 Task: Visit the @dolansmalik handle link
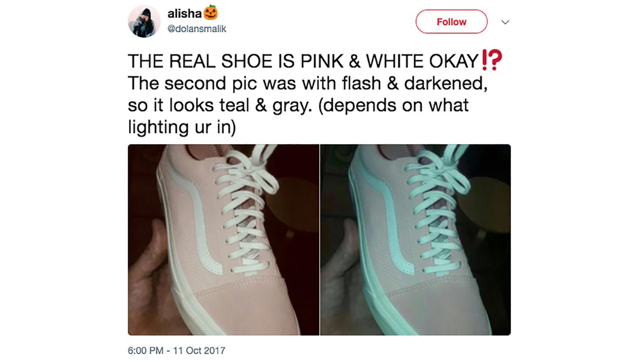pos(197,29)
